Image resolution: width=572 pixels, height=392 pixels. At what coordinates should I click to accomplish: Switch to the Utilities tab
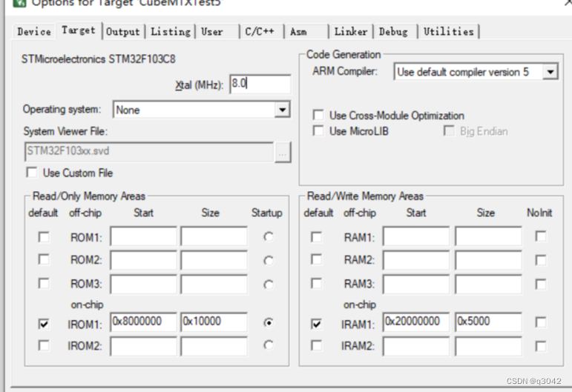click(448, 32)
